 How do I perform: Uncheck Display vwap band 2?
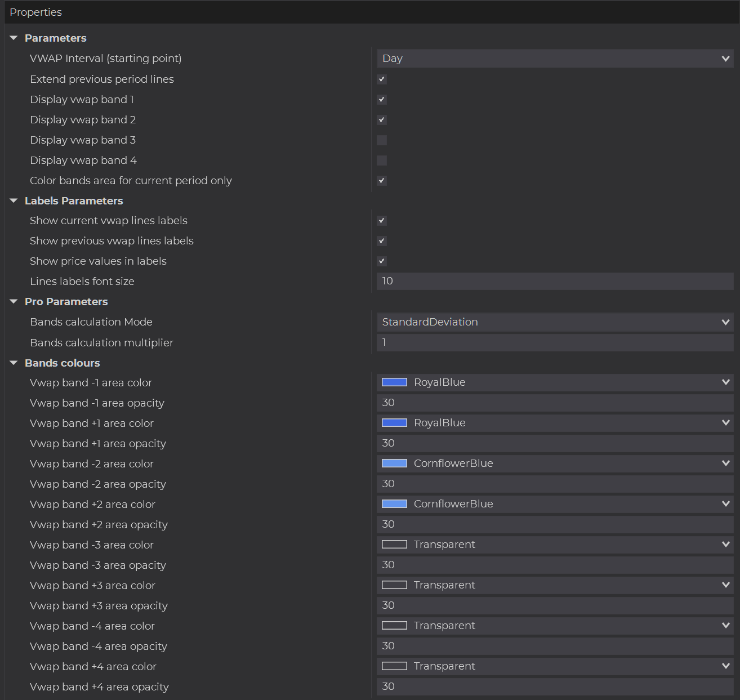coord(382,120)
